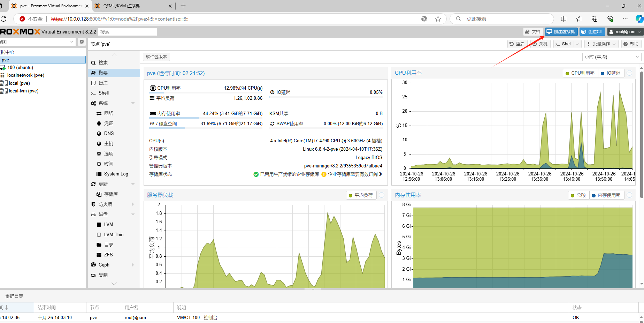Toggle 总额 legend in memory chart
The width and height of the screenshot is (644, 323).
coord(578,195)
